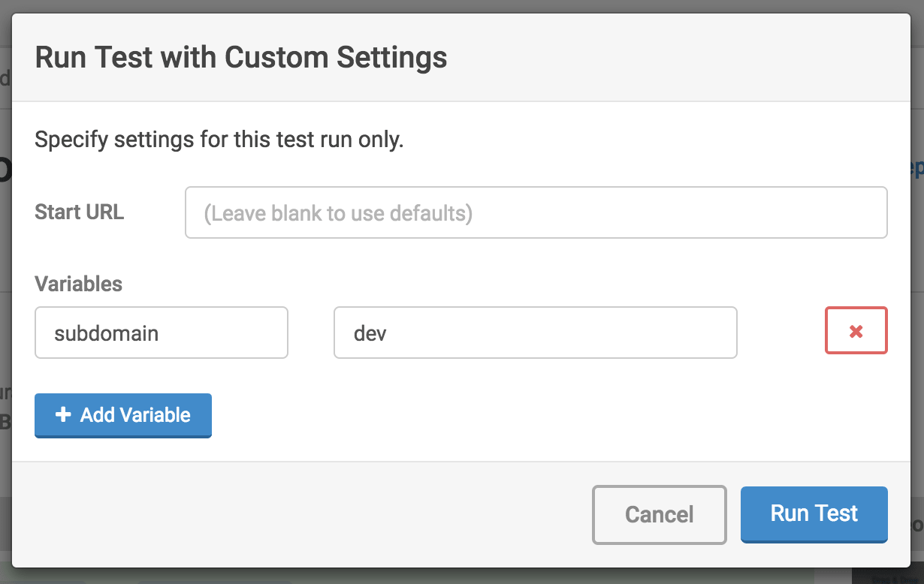Click the Add Variable button
The width and height of the screenshot is (924, 584).
tap(122, 415)
